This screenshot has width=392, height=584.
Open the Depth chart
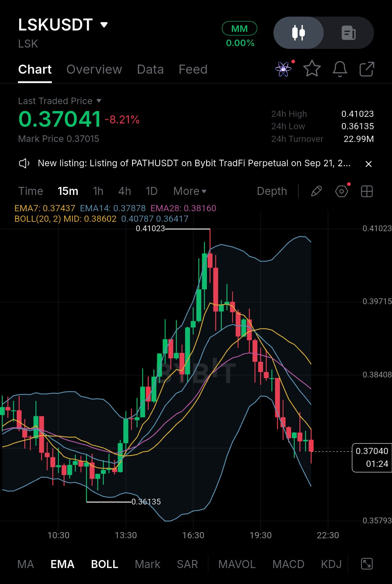(x=272, y=191)
